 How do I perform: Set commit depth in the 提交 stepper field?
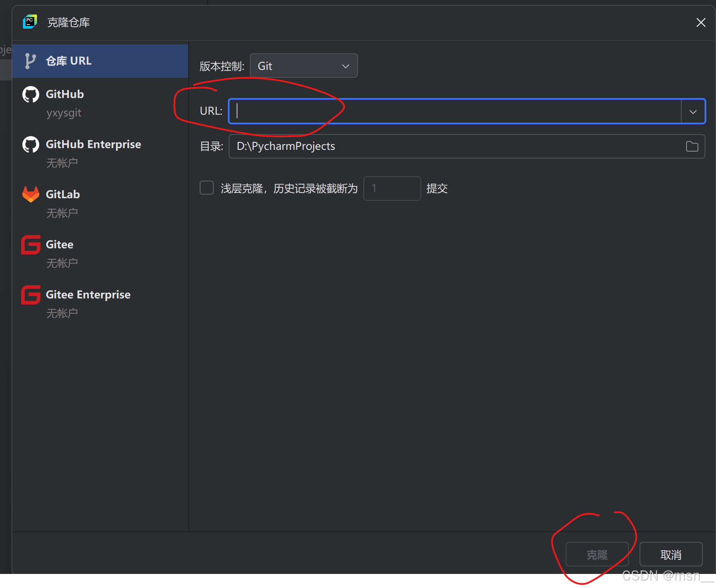coord(391,188)
